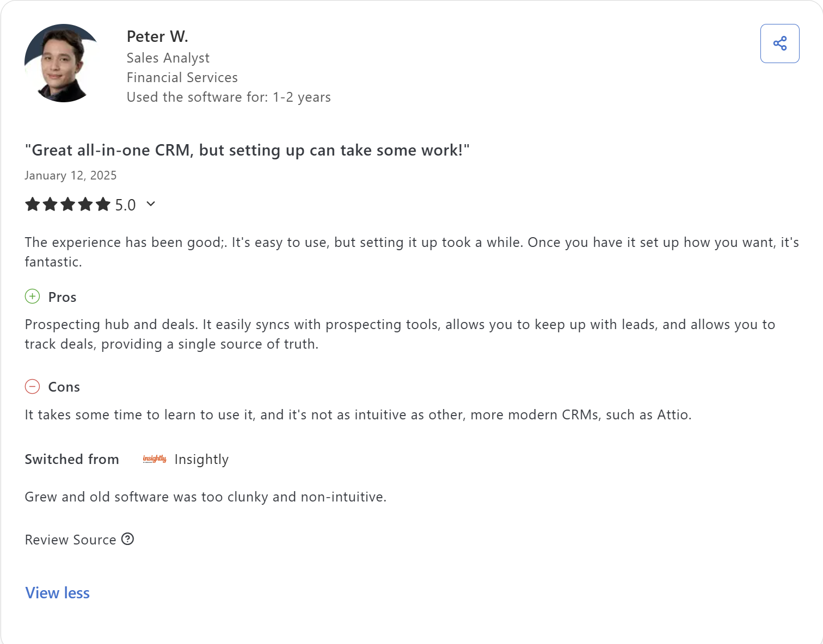
Task: Click the first rating star
Action: pyautogui.click(x=33, y=204)
